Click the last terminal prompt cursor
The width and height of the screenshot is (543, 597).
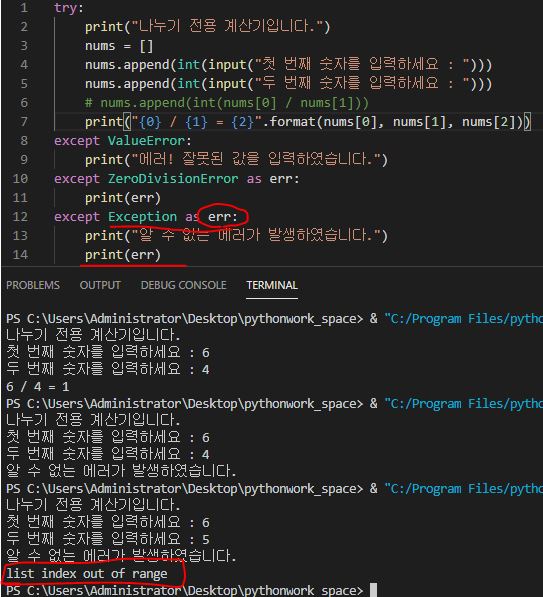[x=374, y=589]
